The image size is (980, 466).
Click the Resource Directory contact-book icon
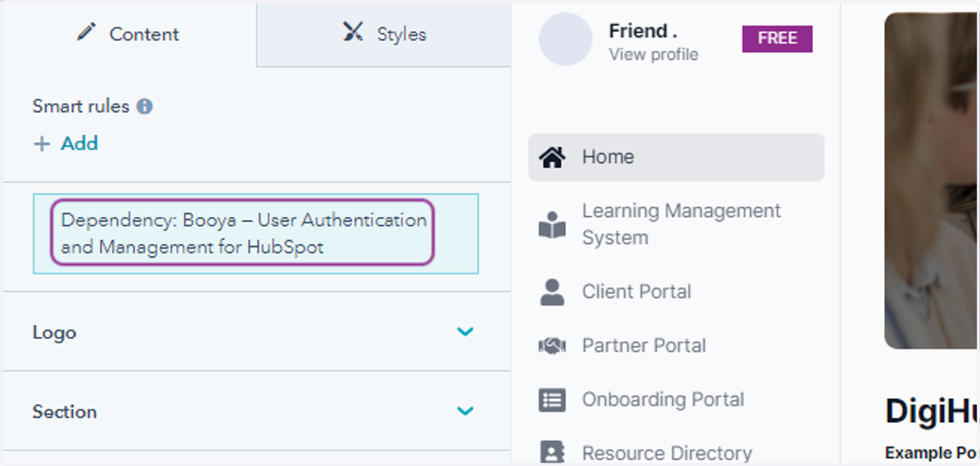click(x=553, y=454)
